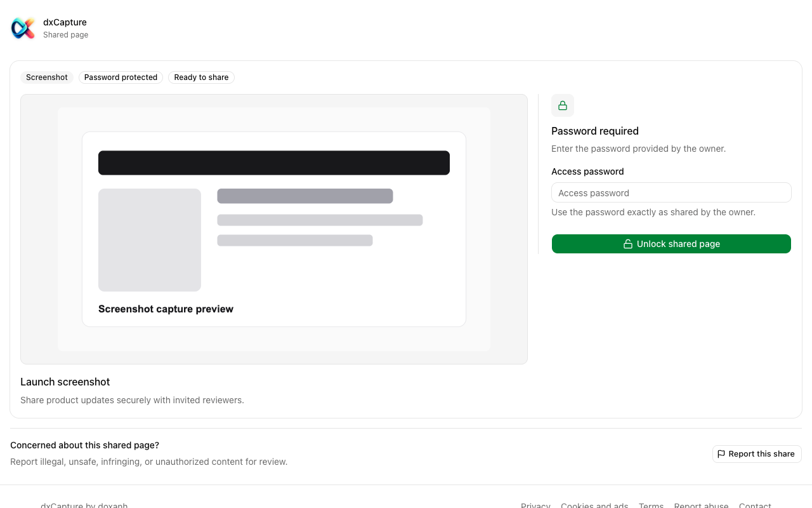Open the Cookies and ads footer link
The image size is (812, 508).
(x=594, y=505)
